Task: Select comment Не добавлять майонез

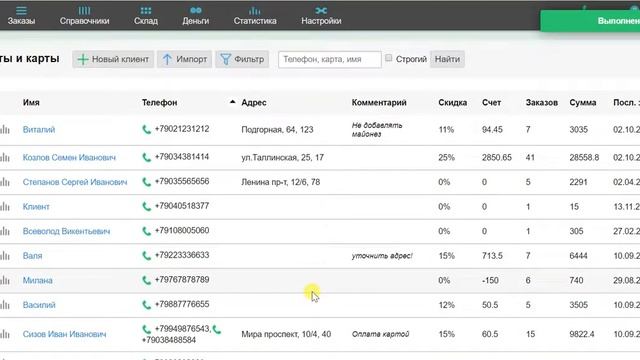Action: click(377, 129)
